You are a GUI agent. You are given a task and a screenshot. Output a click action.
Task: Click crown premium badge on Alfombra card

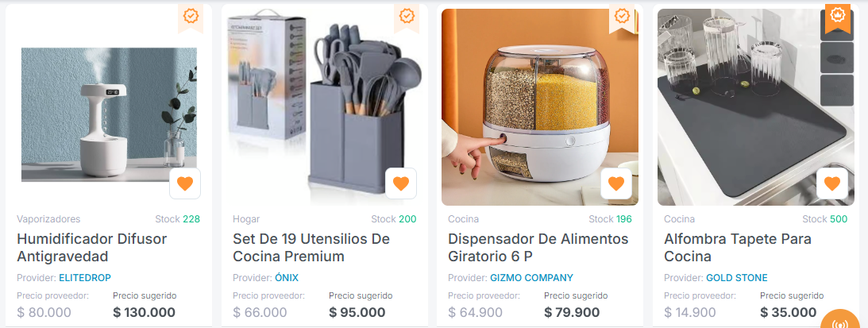[x=838, y=17]
